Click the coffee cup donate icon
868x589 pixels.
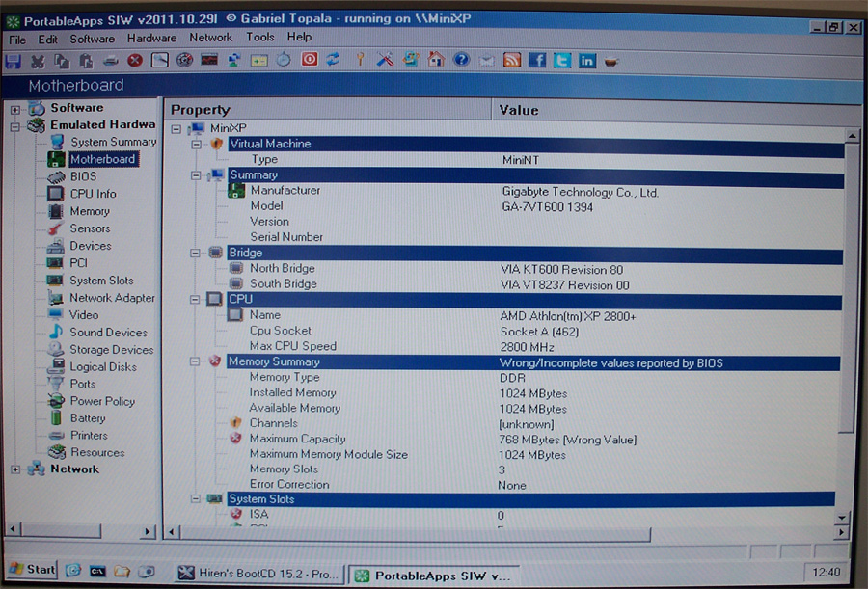610,61
